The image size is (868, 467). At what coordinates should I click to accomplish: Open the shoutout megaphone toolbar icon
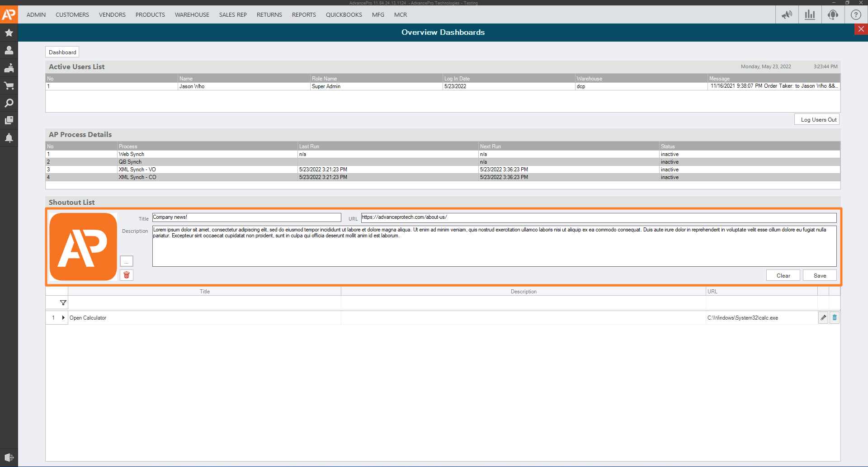pyautogui.click(x=787, y=14)
